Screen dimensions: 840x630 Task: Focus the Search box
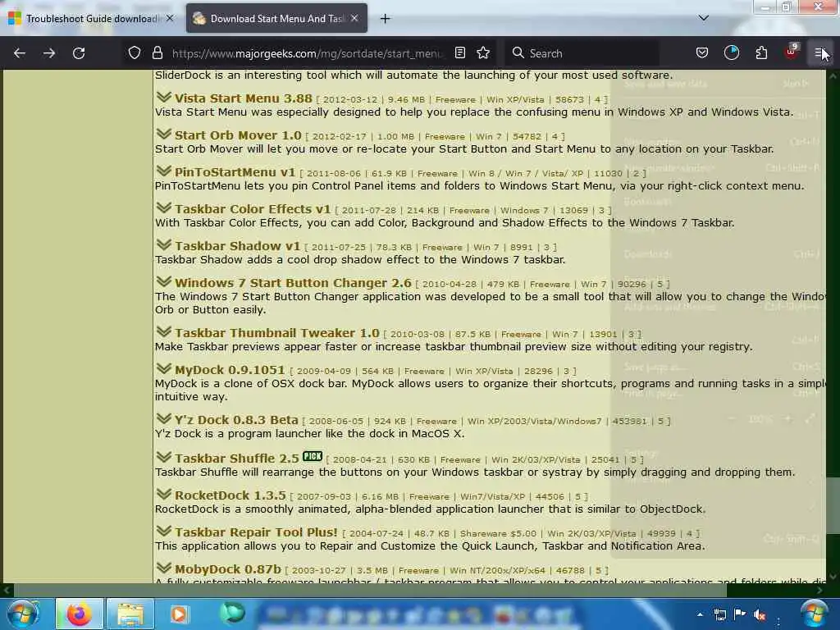[x=584, y=53]
